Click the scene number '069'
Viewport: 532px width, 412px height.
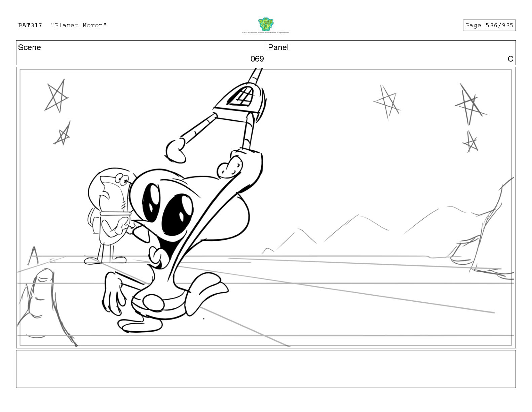[257, 59]
